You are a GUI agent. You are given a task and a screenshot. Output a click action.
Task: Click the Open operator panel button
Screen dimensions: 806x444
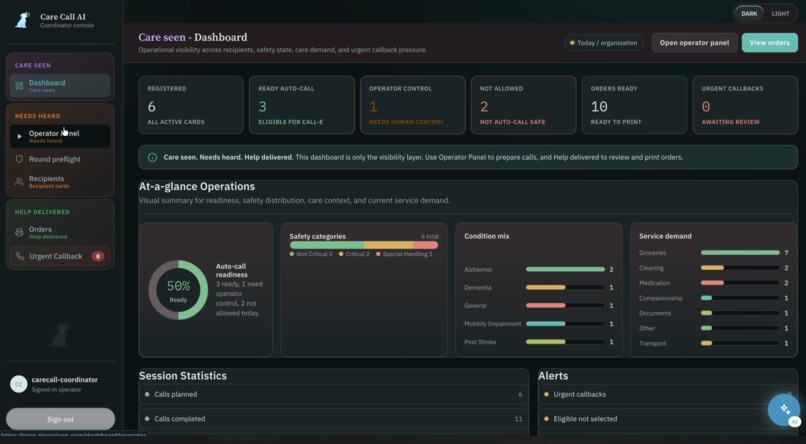694,43
